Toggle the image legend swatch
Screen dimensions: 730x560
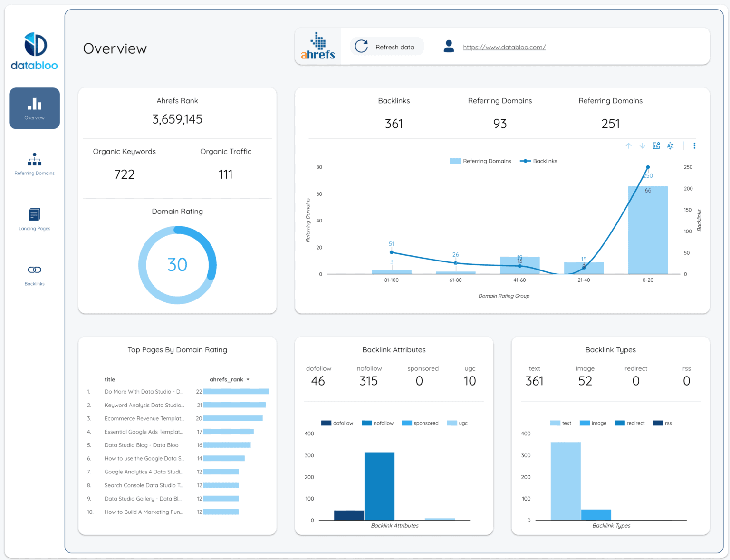pos(585,423)
